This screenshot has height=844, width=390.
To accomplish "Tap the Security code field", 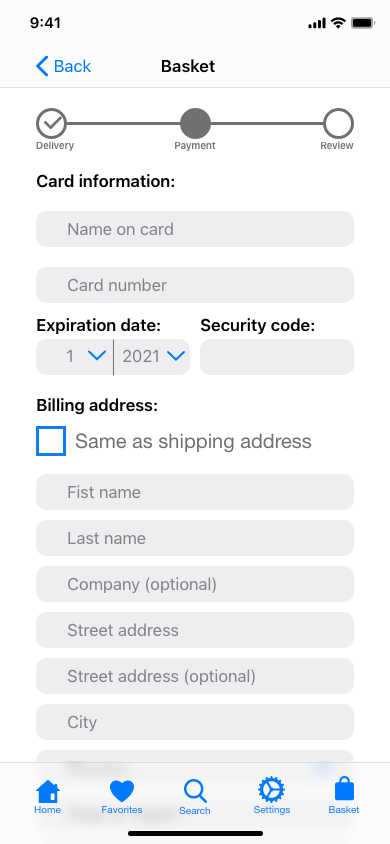I will pos(277,357).
